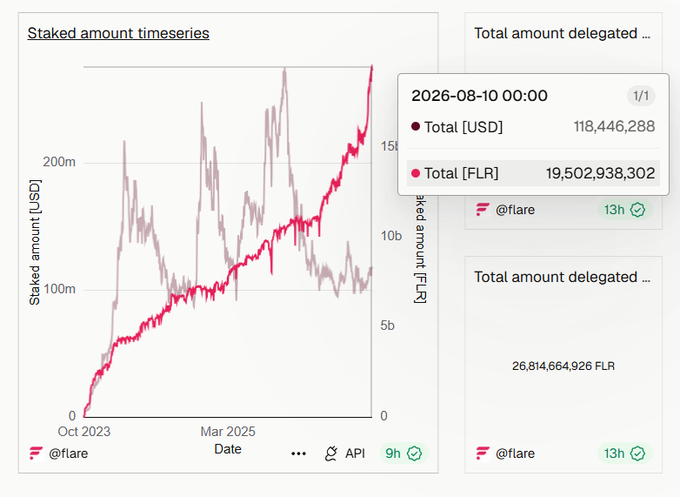This screenshot has width=680, height=497.
Task: Click the lower Total amount delegated title
Action: [562, 277]
